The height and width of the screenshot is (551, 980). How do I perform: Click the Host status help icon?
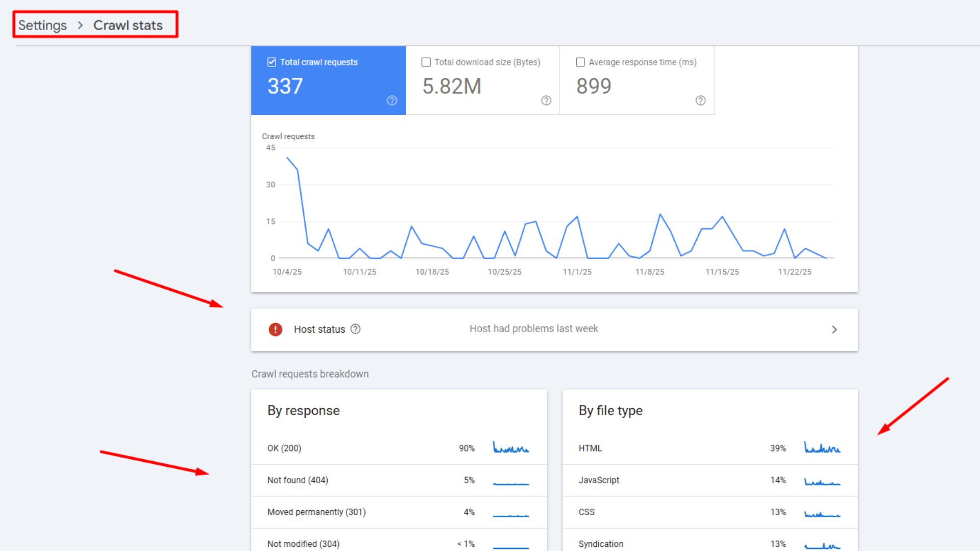click(x=355, y=329)
